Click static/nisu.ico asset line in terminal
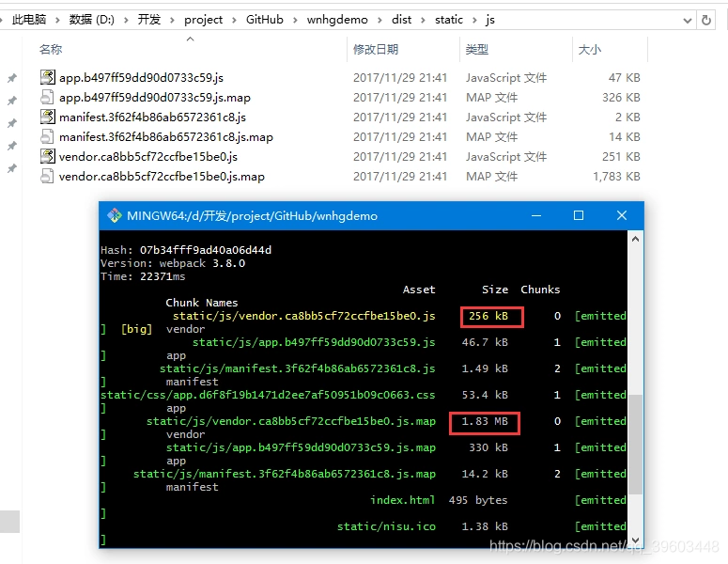The height and width of the screenshot is (564, 728). (x=386, y=526)
